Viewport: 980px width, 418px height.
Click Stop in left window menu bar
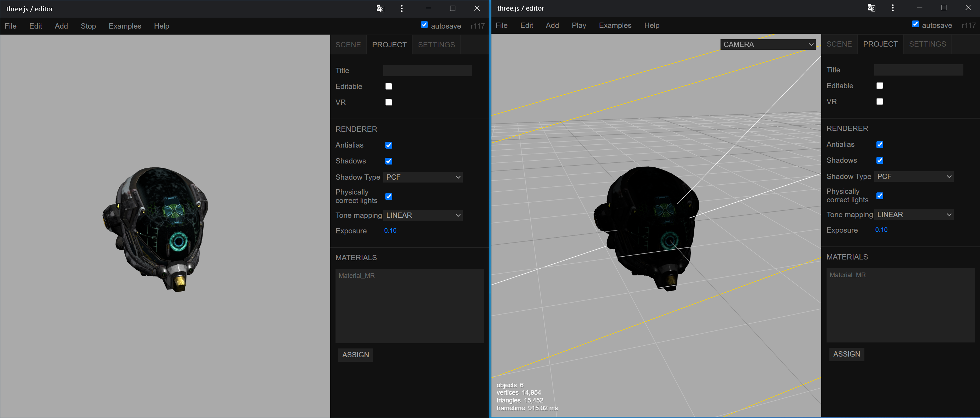tap(88, 26)
